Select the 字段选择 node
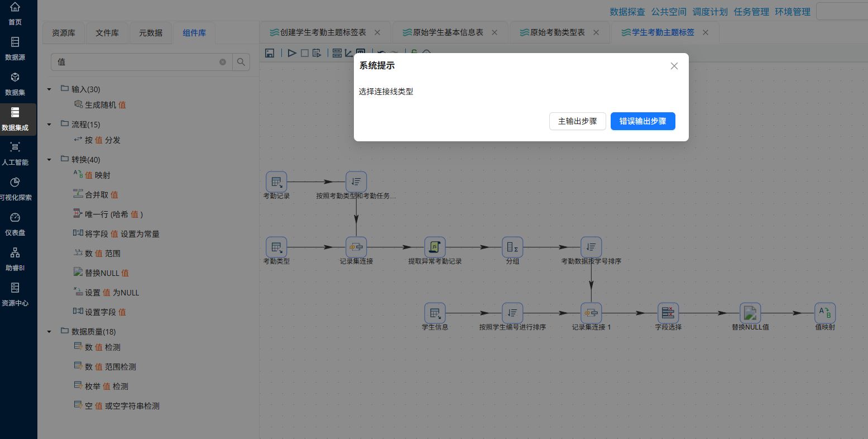The width and height of the screenshot is (868, 439). coord(668,313)
